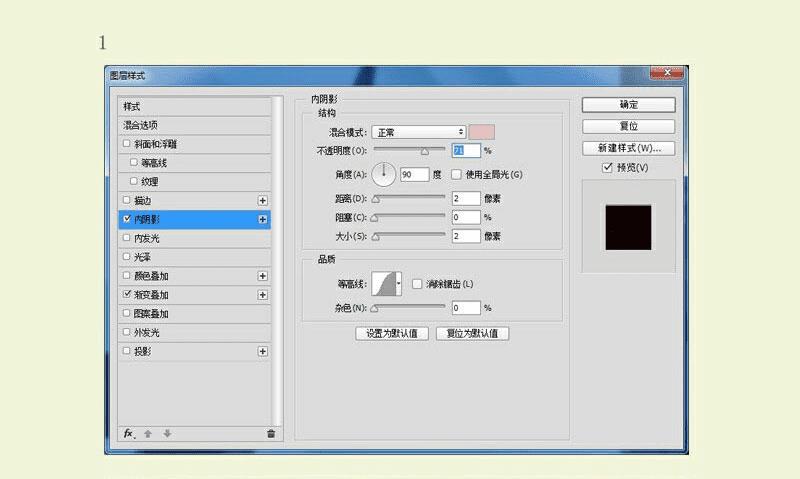
Task: Enable the 描边 checkbox
Action: pos(127,200)
